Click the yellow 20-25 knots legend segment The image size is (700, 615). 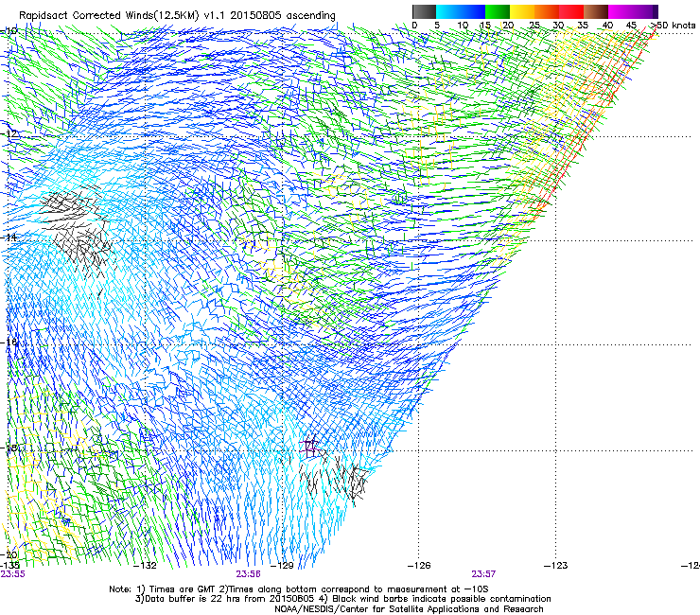tap(522, 11)
